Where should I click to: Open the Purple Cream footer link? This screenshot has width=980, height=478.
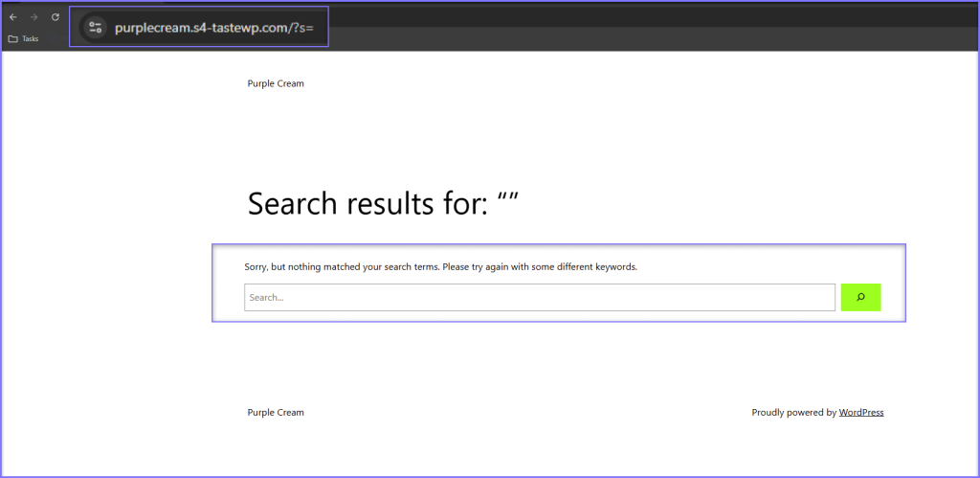[x=276, y=413]
